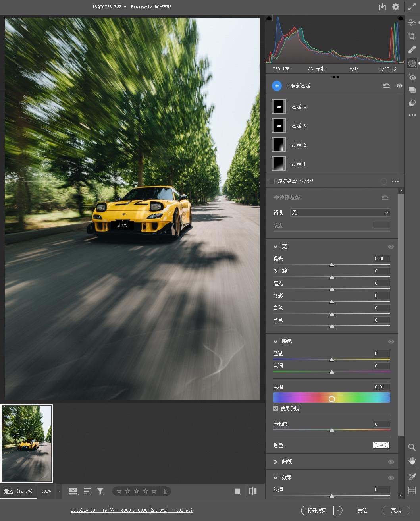420x521 pixels.
Task: Uncheck the use fine adjustment checkbox
Action: tap(276, 408)
